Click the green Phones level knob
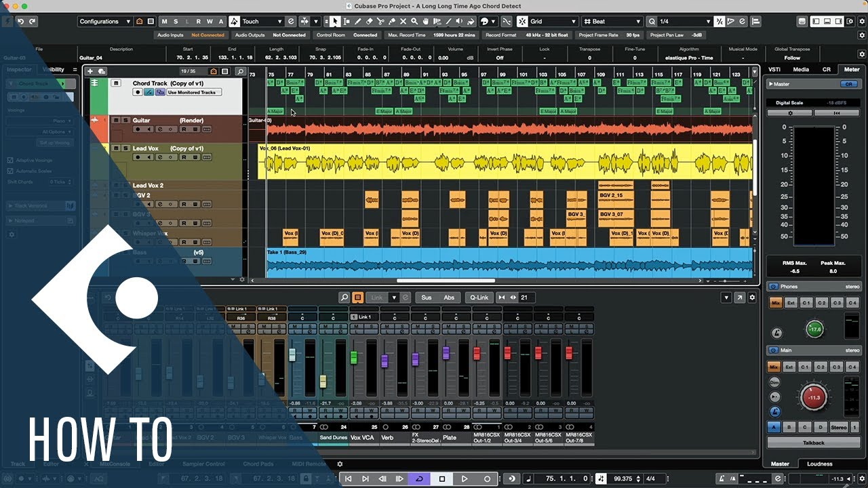Viewport: 868px width, 488px height. [x=814, y=329]
